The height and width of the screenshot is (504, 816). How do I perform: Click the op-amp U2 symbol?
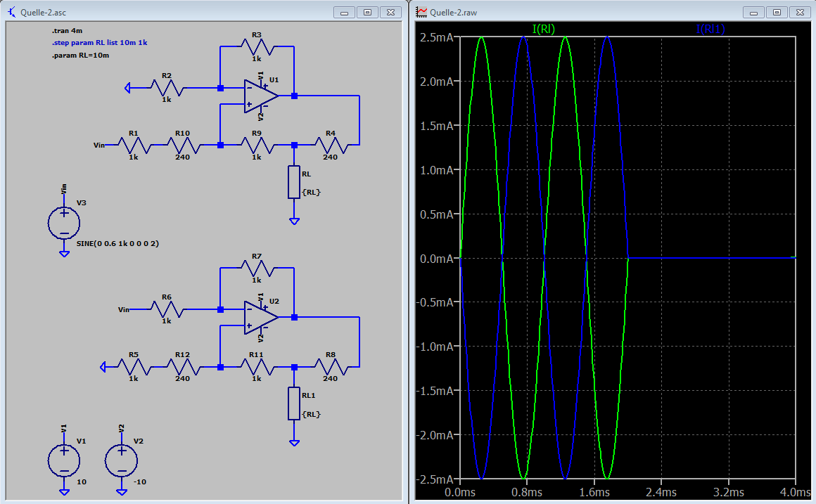261,317
